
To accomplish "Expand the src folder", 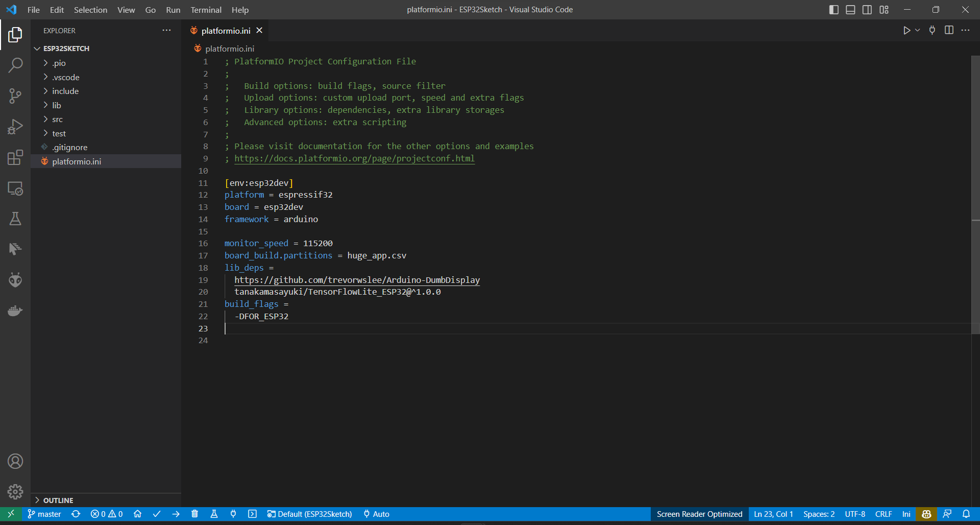I will point(57,119).
